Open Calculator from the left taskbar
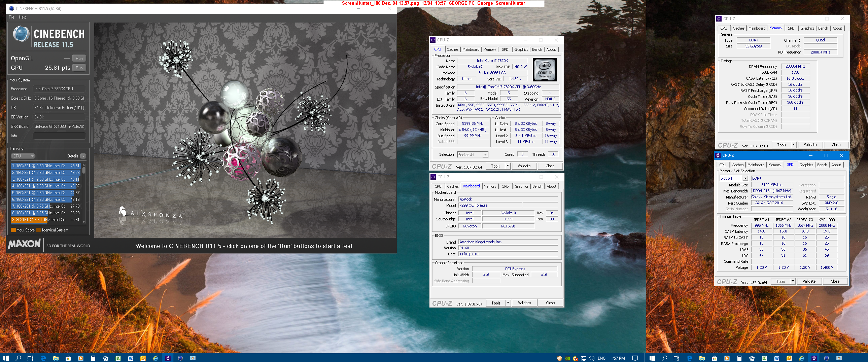This screenshot has height=362, width=868. tap(93, 358)
